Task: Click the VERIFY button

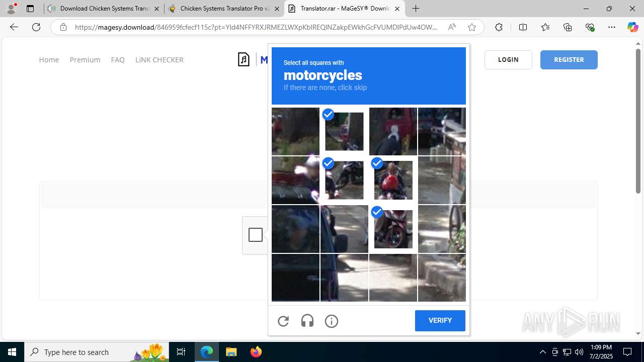Action: (x=440, y=321)
